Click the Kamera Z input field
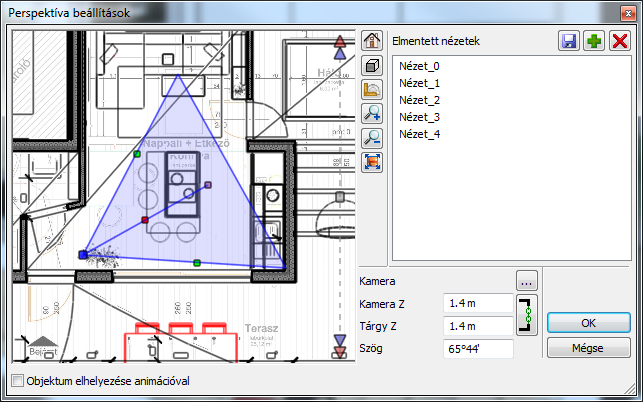Image resolution: width=643 pixels, height=402 pixels. click(x=478, y=303)
